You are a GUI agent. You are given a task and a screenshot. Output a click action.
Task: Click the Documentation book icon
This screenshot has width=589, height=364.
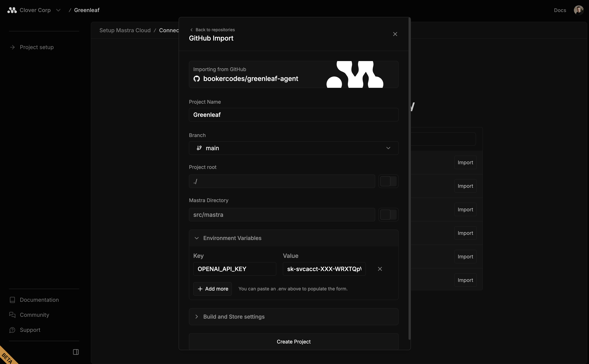pos(12,300)
